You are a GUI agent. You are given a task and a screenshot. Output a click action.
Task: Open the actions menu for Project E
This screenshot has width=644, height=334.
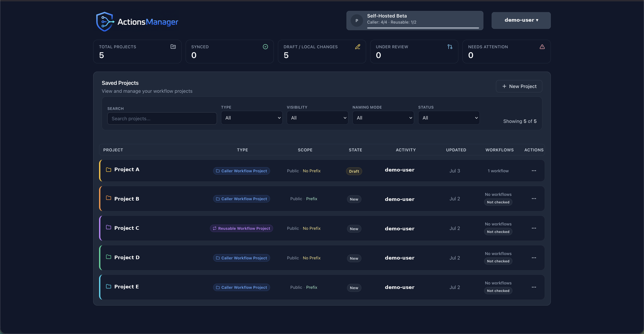coord(534,287)
